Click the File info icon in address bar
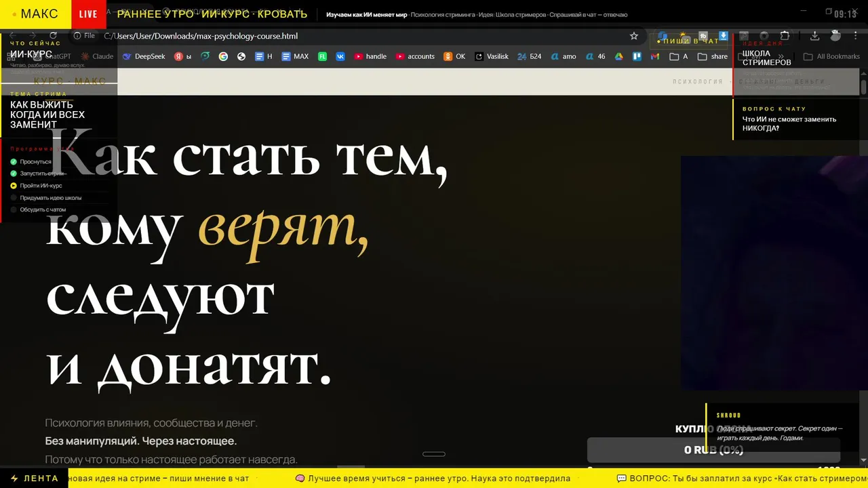Screen dimensions: 868x488 (84, 36)
